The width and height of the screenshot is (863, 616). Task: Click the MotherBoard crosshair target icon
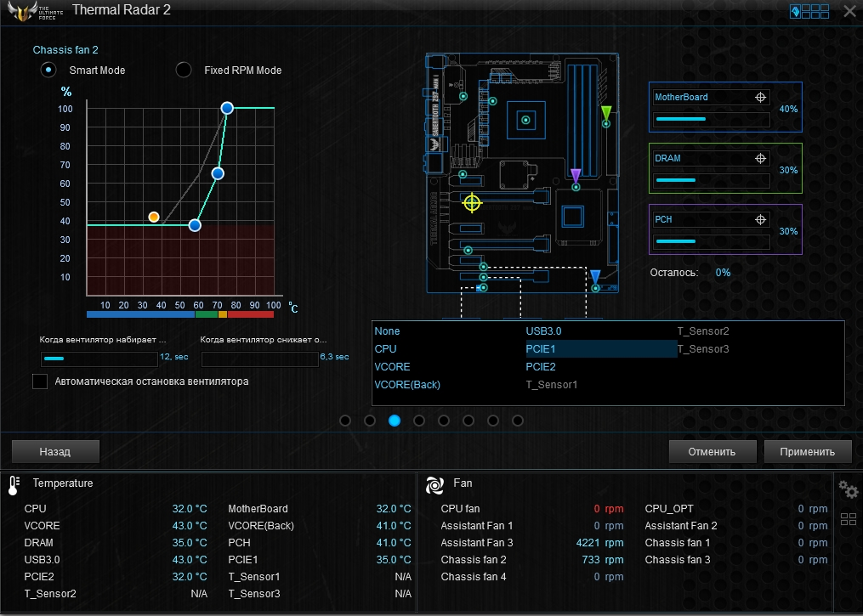click(x=760, y=98)
